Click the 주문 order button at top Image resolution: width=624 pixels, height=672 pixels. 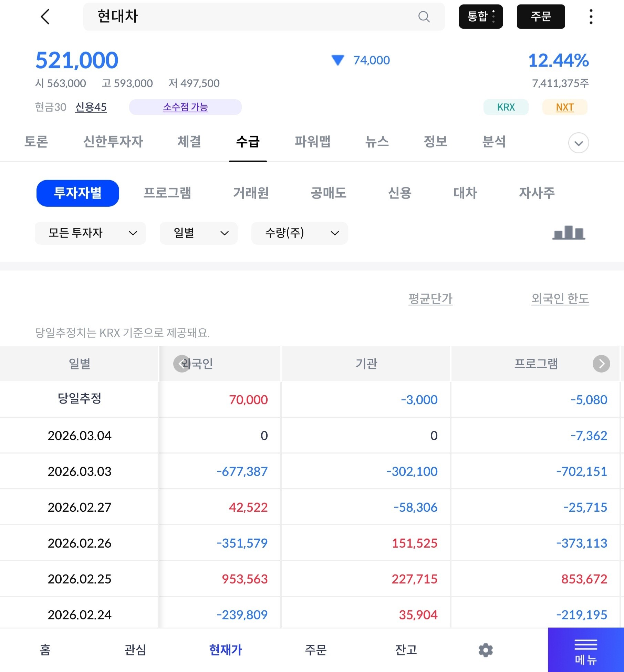point(541,17)
